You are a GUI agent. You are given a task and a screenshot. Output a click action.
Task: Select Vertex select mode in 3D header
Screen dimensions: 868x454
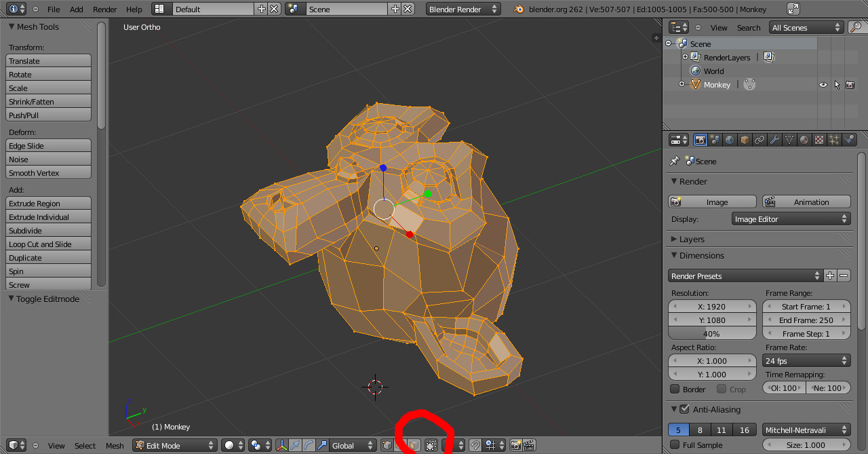pos(387,445)
